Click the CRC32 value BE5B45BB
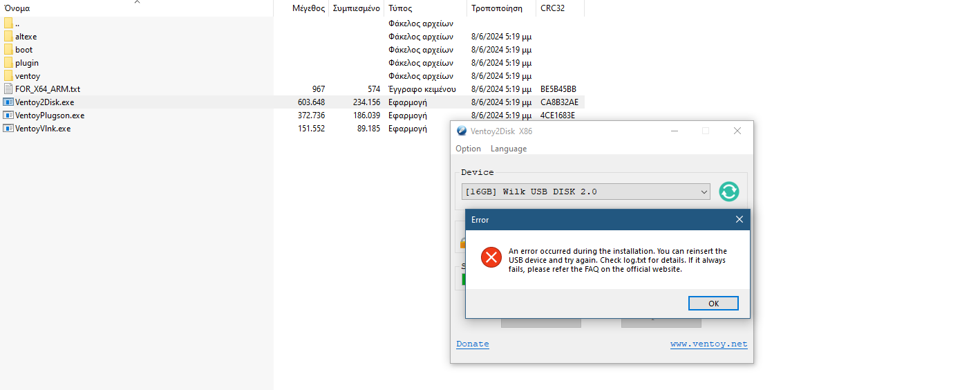Viewport: 980px width, 390px height. click(558, 89)
